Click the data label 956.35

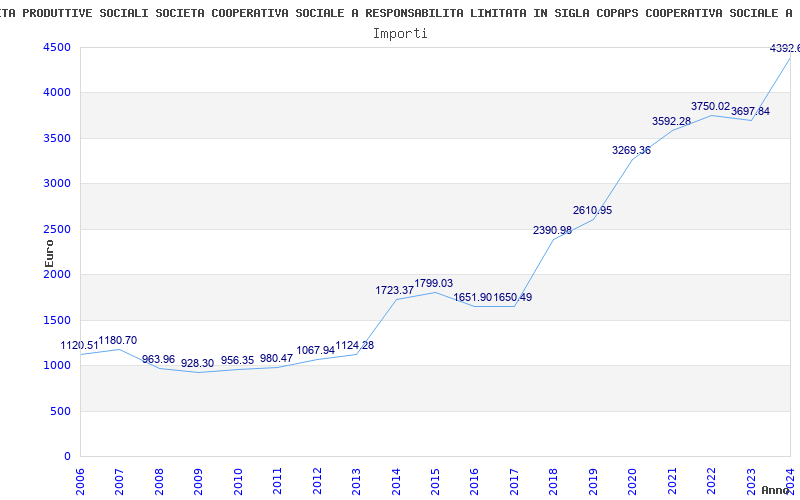click(237, 360)
